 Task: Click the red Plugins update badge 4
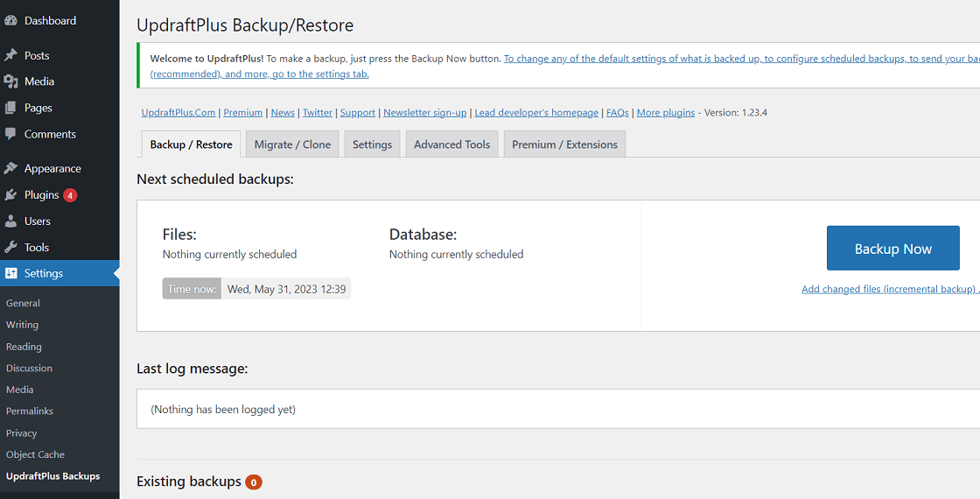point(70,195)
